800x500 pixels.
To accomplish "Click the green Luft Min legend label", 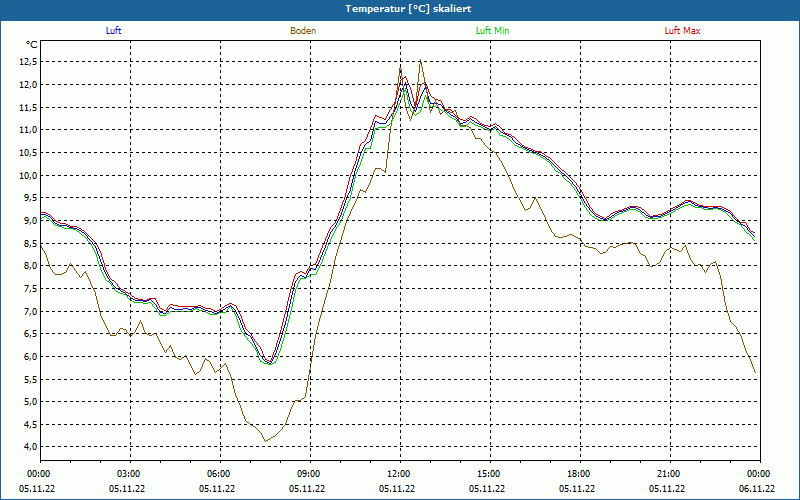I will point(492,31).
